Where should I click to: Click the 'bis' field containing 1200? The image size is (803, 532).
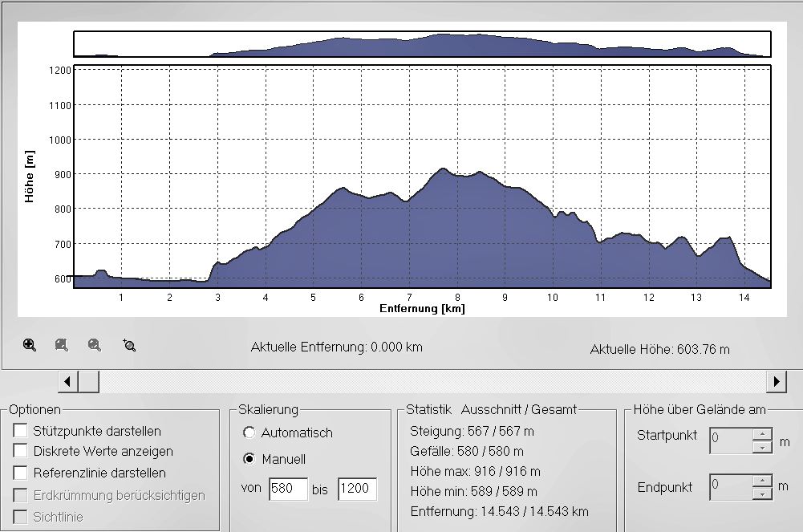coord(357,489)
